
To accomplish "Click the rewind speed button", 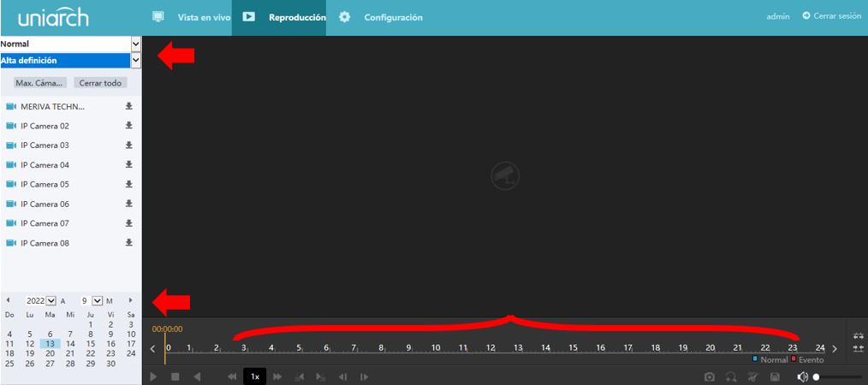I will [x=231, y=376].
